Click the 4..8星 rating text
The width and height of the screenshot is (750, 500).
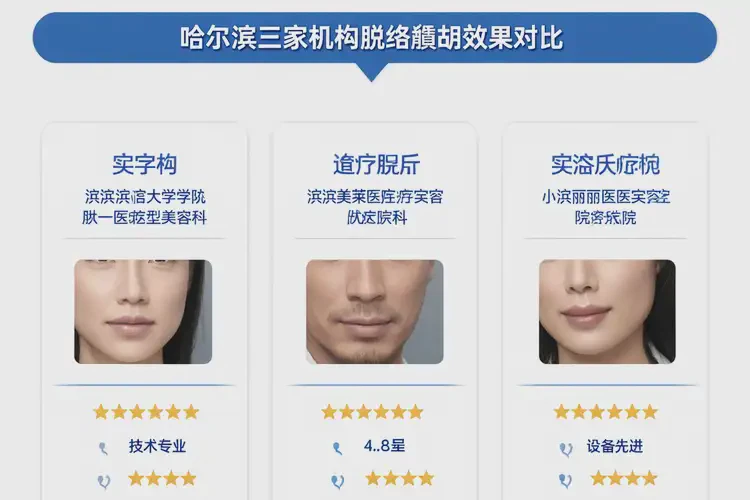pyautogui.click(x=384, y=446)
